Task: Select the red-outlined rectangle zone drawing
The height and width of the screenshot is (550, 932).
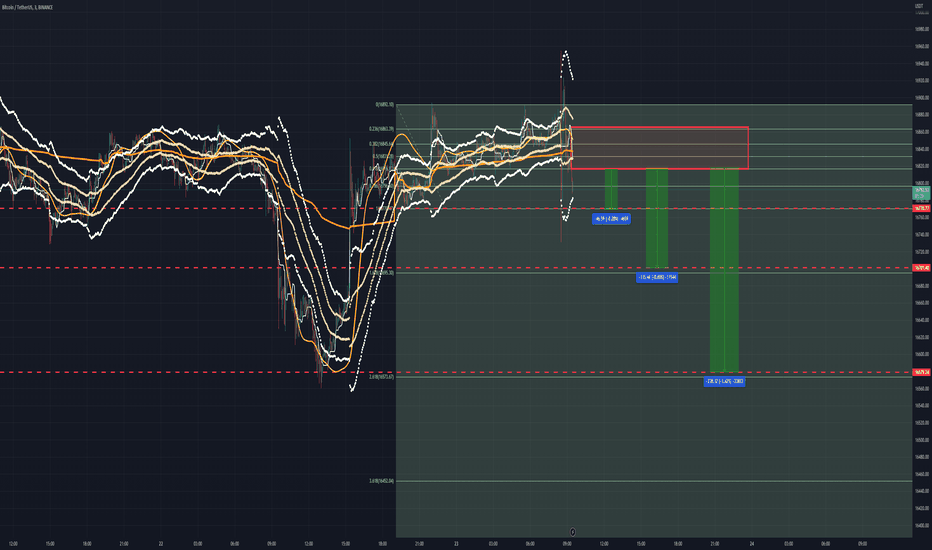Action: 660,148
